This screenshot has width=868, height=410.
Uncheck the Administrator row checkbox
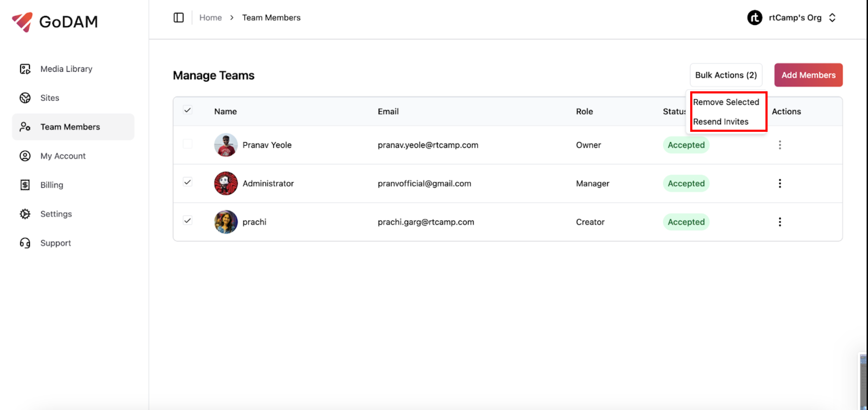pos(188,182)
